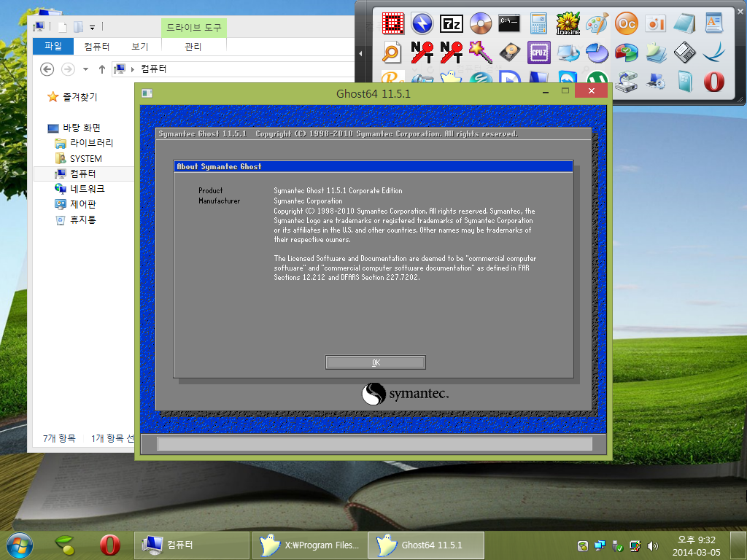Viewport: 747px width, 560px height.
Task: Open the CD disc tool in the launcher
Action: click(480, 23)
